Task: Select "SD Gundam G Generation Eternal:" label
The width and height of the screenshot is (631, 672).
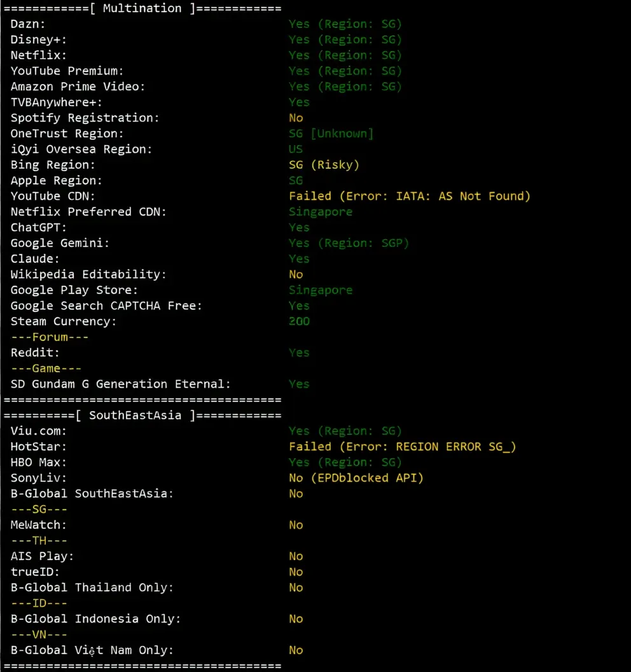Action: (x=120, y=384)
